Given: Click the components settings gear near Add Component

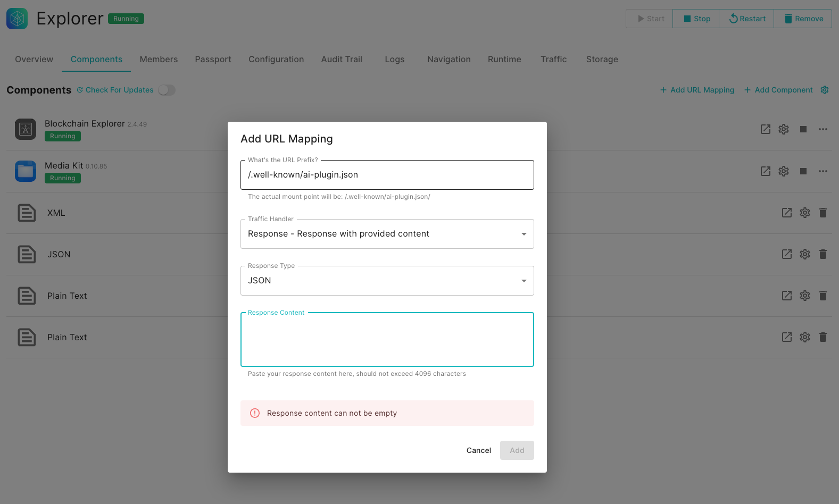Looking at the screenshot, I should pyautogui.click(x=824, y=90).
